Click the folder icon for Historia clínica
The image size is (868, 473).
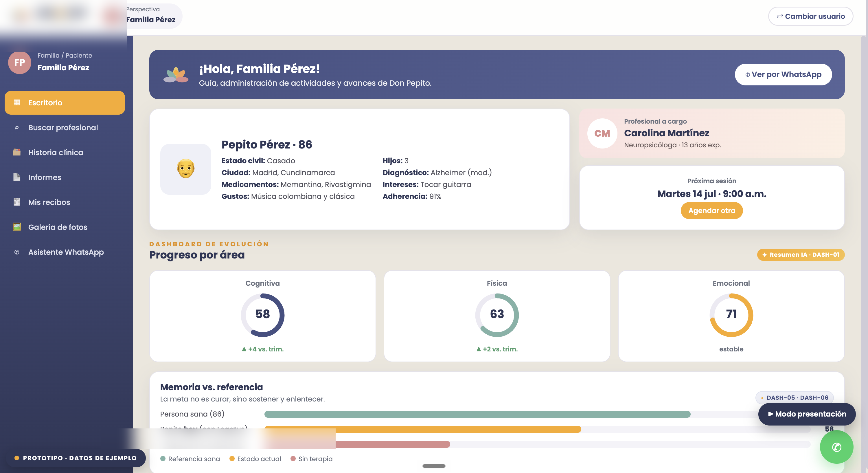click(17, 152)
